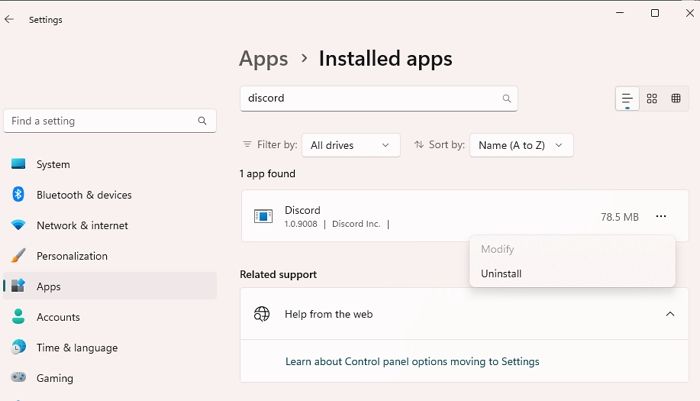Switch to grid view layout
The height and width of the screenshot is (401, 700).
(652, 98)
